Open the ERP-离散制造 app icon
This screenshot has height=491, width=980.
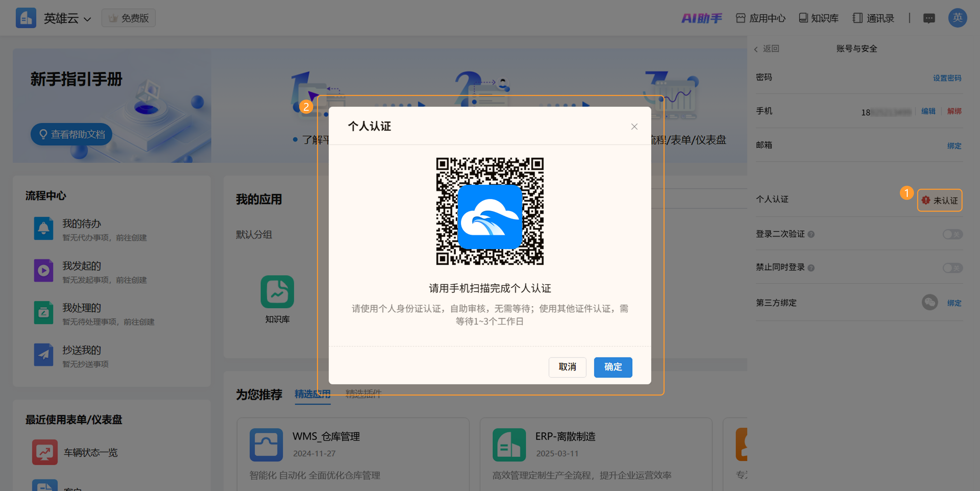coord(509,445)
